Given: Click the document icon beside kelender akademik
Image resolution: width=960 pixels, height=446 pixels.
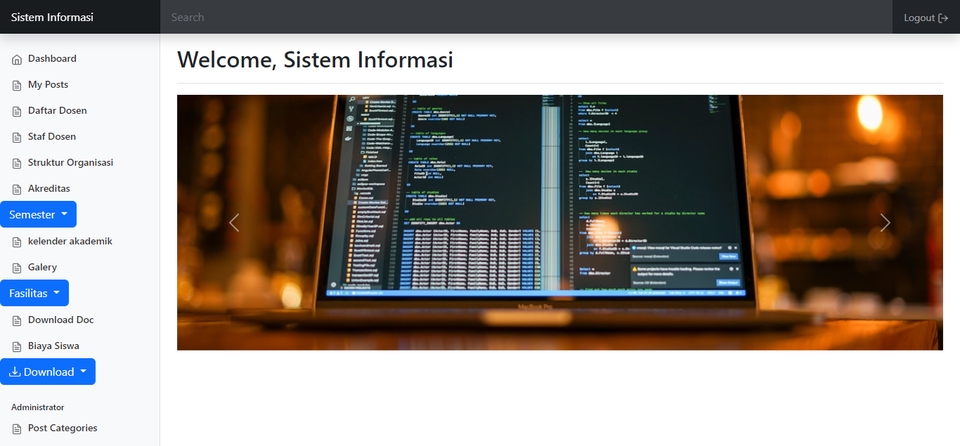Looking at the screenshot, I should pos(17,242).
